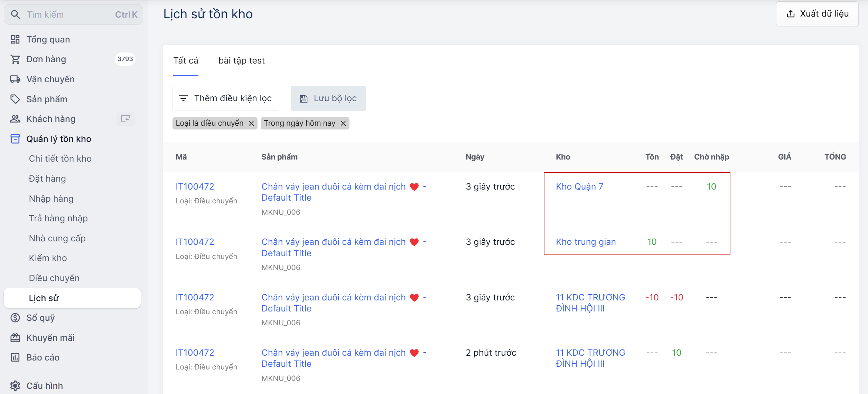
Task: Click the Cấu hình gear icon
Action: point(15,385)
